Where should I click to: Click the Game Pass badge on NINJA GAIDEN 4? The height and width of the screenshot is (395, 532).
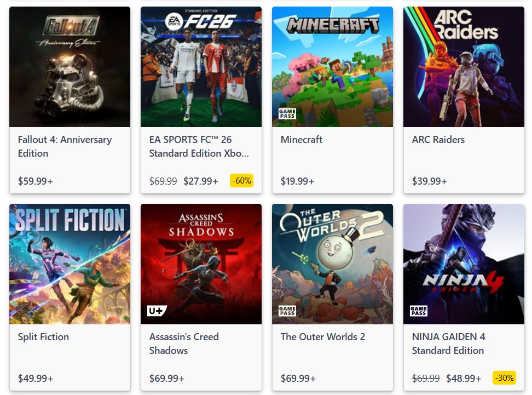coord(418,311)
